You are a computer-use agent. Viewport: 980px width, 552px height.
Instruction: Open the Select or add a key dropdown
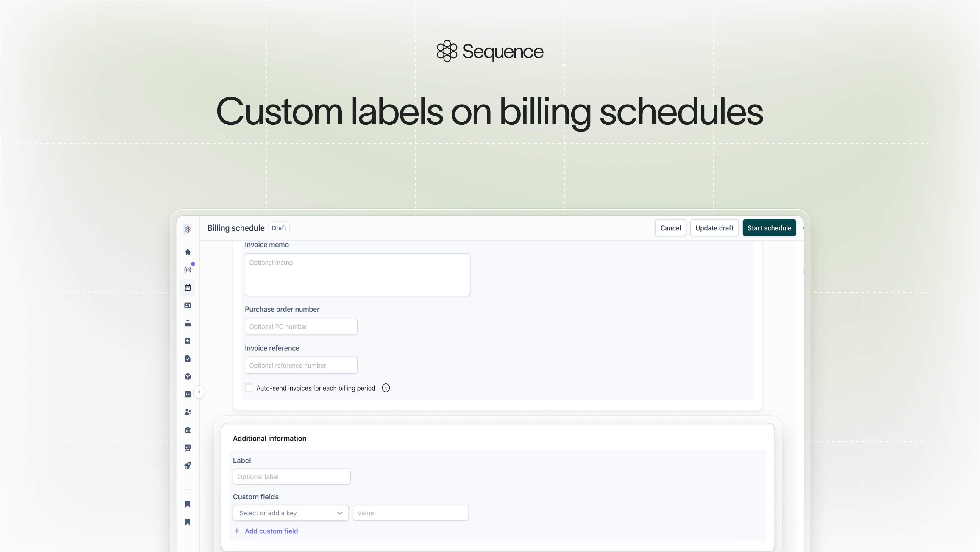coord(291,513)
